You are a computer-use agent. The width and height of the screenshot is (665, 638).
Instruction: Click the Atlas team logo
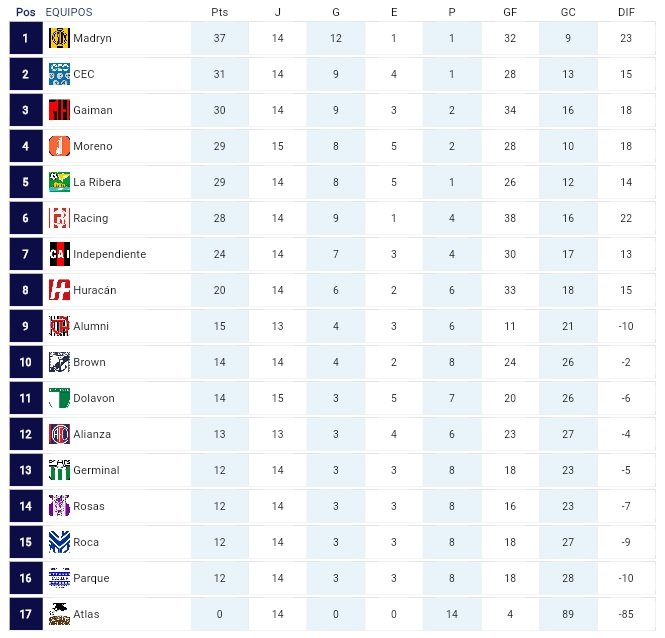[x=59, y=614]
